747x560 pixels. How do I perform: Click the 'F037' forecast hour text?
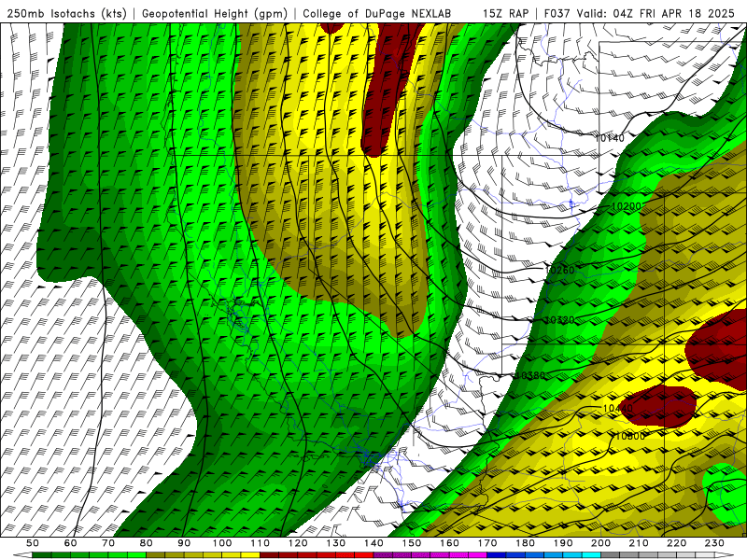557,13
